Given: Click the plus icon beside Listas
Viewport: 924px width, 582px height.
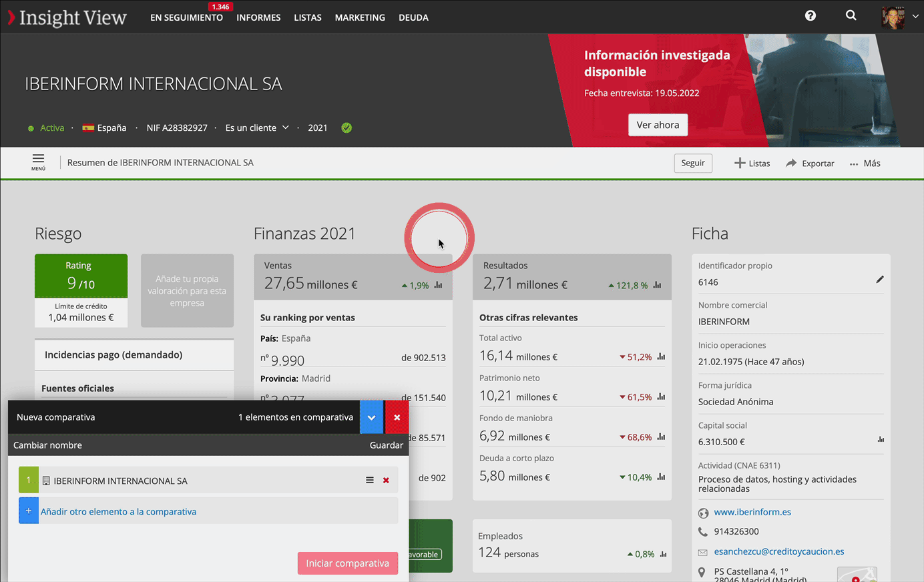Looking at the screenshot, I should pos(740,163).
